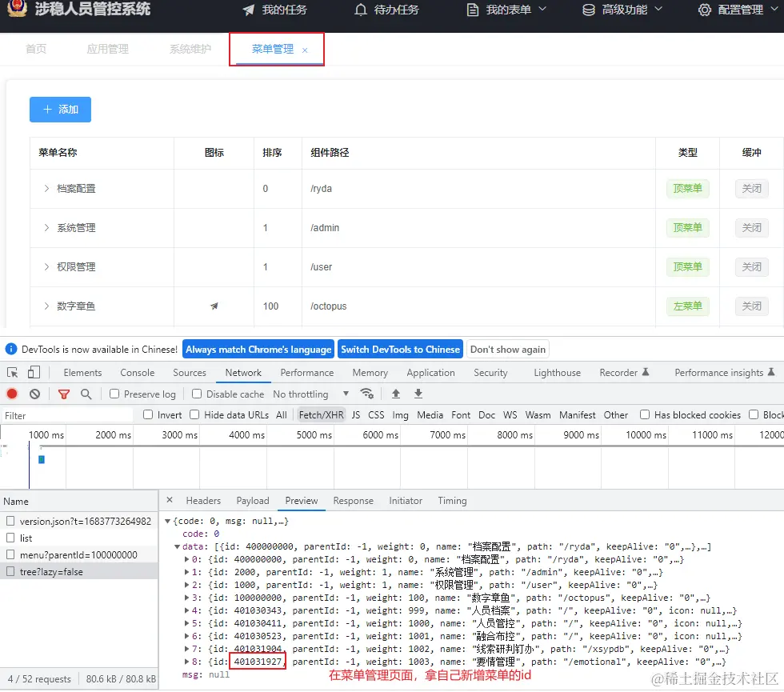Viewport: 784px width, 692px height.
Task: Tick checkbox beside list request
Action: [10, 538]
